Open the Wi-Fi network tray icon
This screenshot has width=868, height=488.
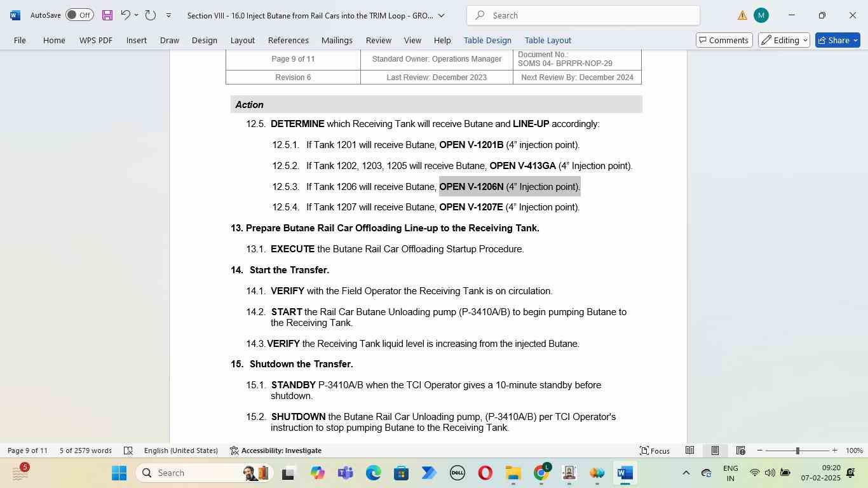point(754,473)
